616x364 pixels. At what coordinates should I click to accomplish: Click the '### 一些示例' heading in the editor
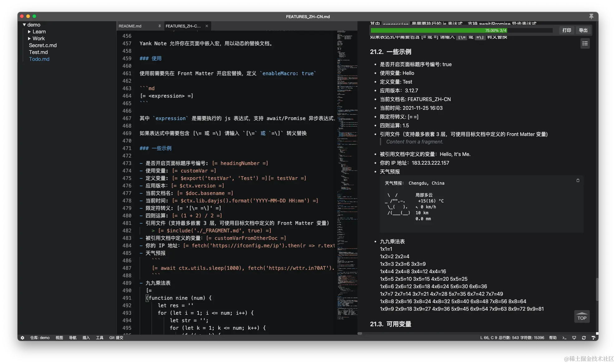point(155,148)
